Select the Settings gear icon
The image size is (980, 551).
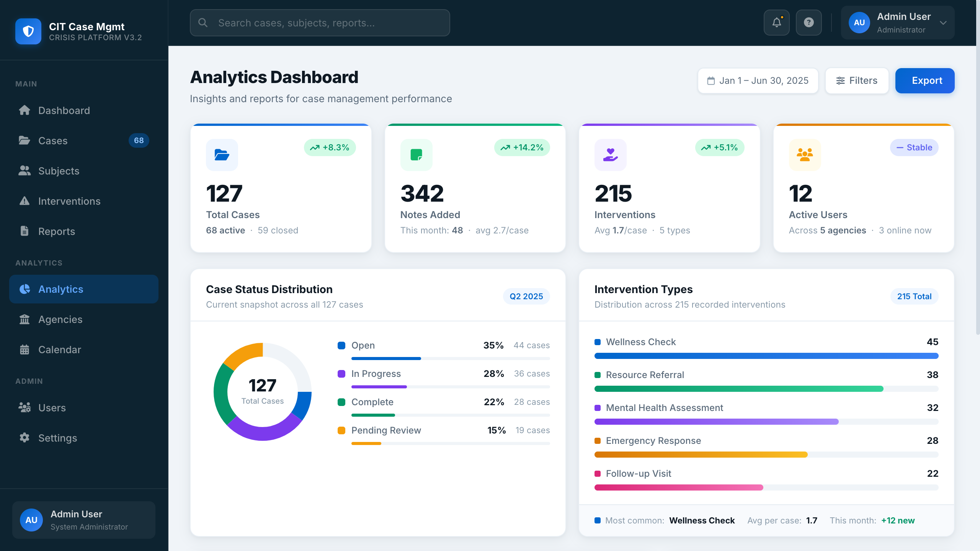coord(24,438)
